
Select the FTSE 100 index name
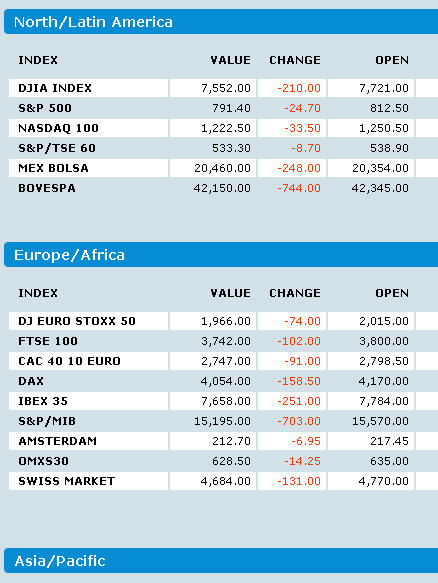tap(48, 341)
